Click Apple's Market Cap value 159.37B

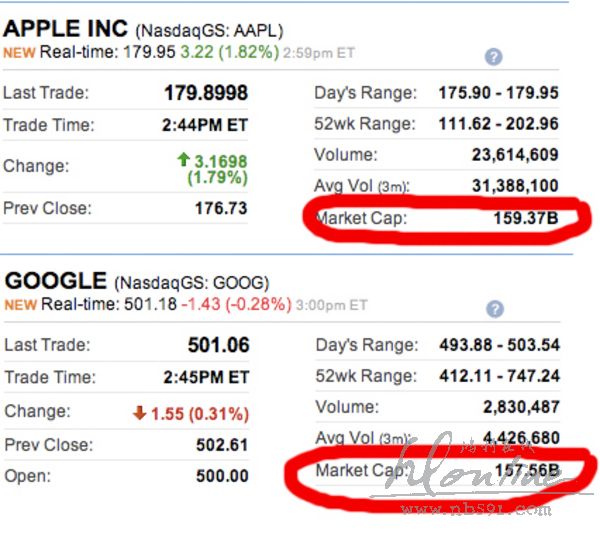coord(525,218)
